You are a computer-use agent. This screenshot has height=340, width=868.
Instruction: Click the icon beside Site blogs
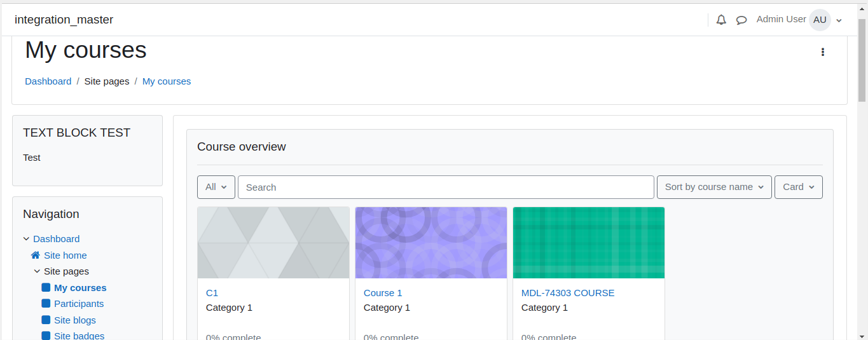pos(46,320)
